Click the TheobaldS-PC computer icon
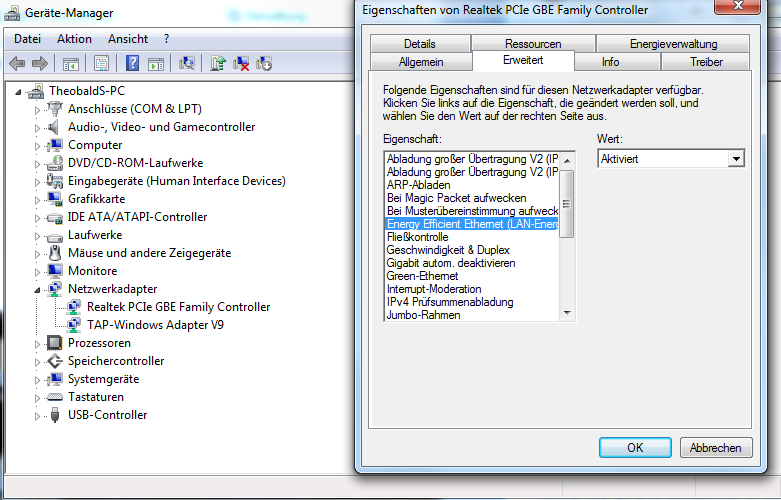The width and height of the screenshot is (781, 500). [x=36, y=91]
